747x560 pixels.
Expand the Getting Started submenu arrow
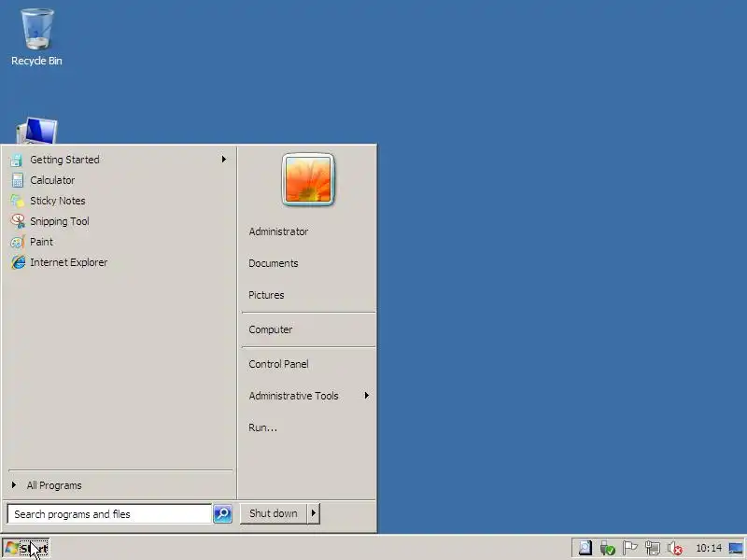click(x=223, y=159)
